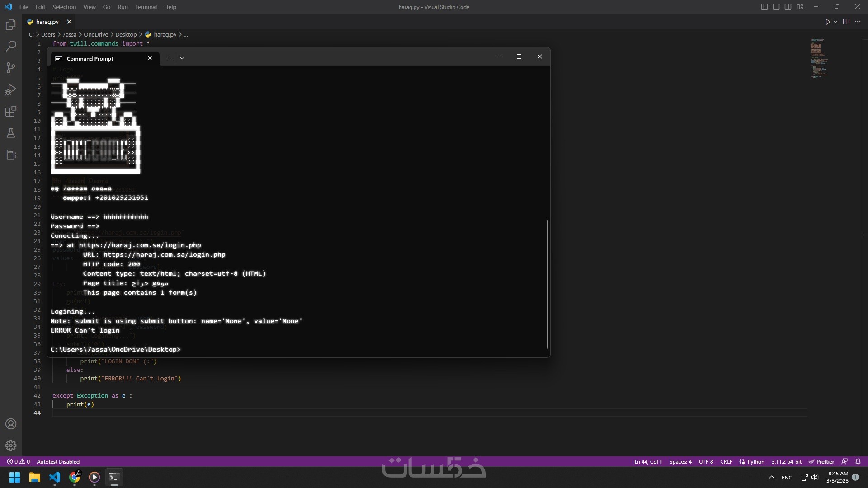Open the Manage gear settings menu
This screenshot has width=868, height=488.
(x=11, y=446)
